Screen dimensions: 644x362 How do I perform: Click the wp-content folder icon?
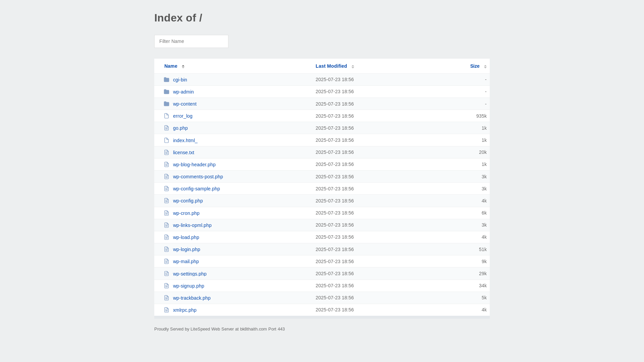click(x=166, y=104)
